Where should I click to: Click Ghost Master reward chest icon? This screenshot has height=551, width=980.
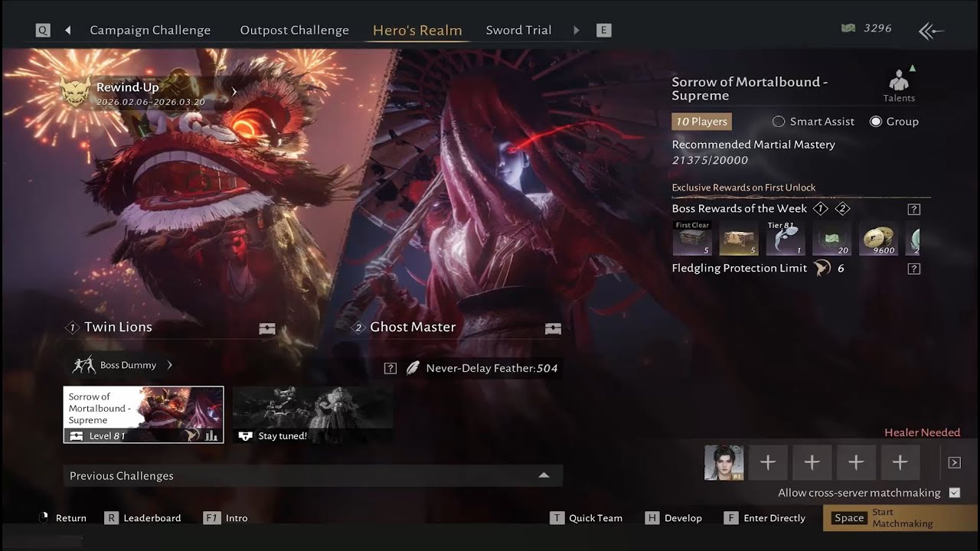553,328
